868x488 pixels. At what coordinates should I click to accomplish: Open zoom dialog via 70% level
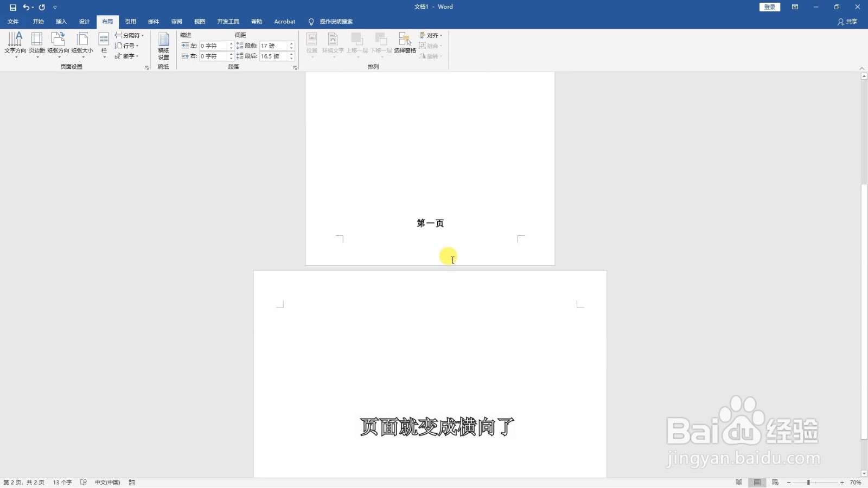(x=856, y=483)
